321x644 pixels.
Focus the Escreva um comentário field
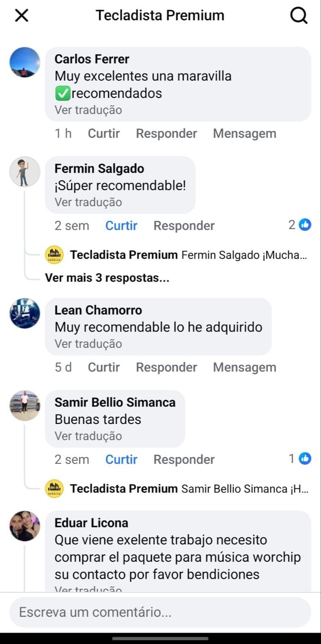(160, 612)
